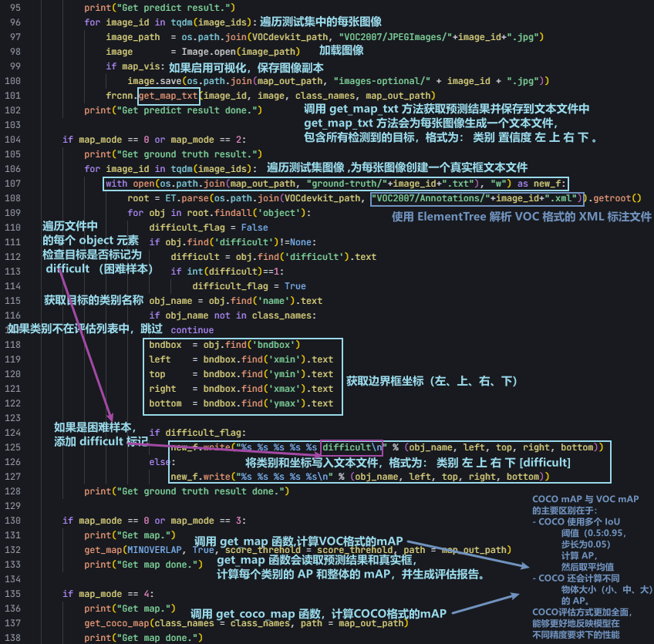Click line number 130 in the gutter
The width and height of the screenshot is (654, 644).
coord(12,521)
